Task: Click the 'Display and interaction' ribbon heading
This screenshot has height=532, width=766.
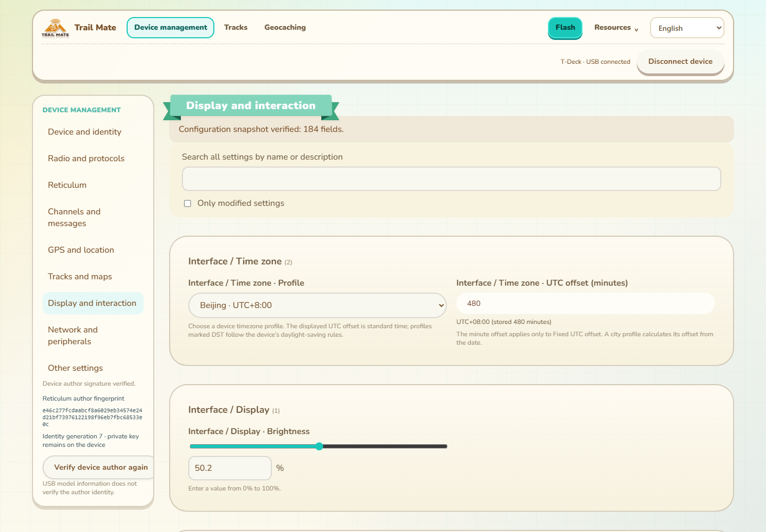Action: (251, 105)
